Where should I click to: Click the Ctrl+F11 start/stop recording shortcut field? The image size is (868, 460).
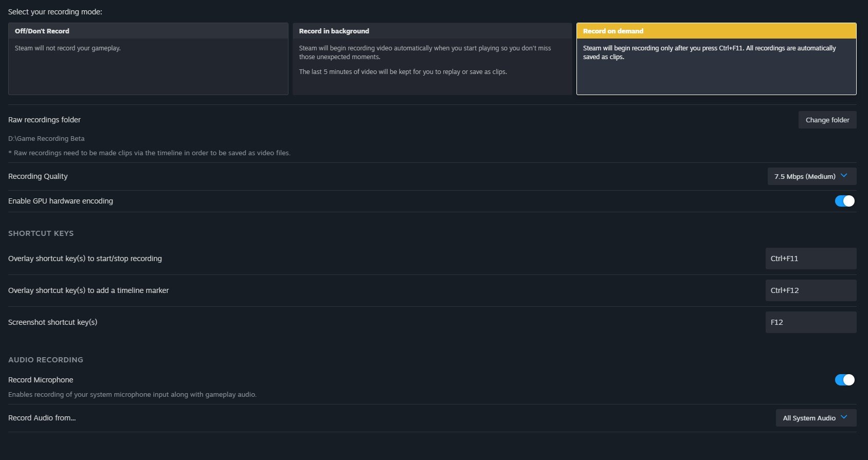click(811, 259)
